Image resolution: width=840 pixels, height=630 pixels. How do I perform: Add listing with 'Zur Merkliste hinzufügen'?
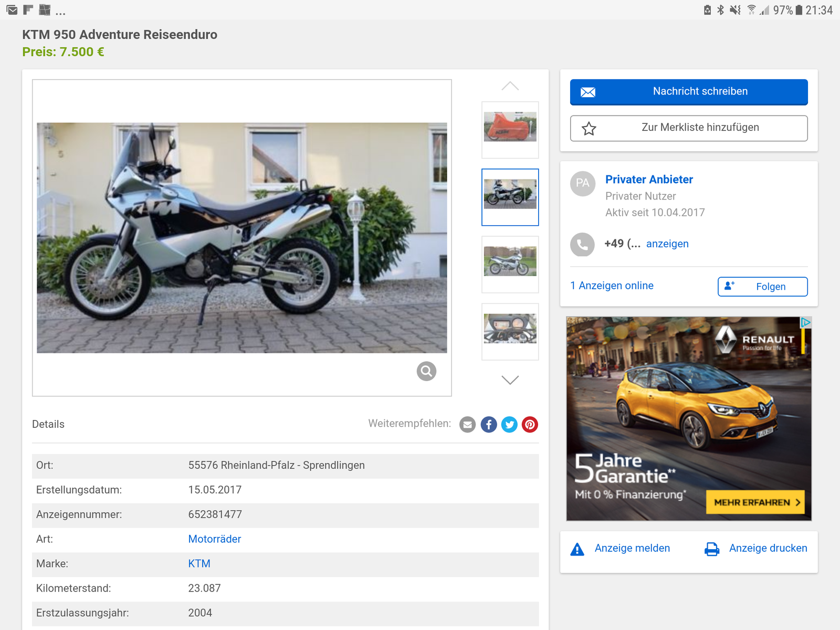(688, 128)
